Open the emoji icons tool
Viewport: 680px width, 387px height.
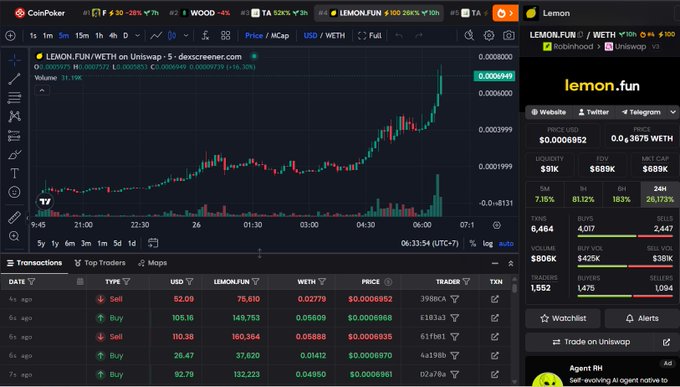[x=14, y=192]
